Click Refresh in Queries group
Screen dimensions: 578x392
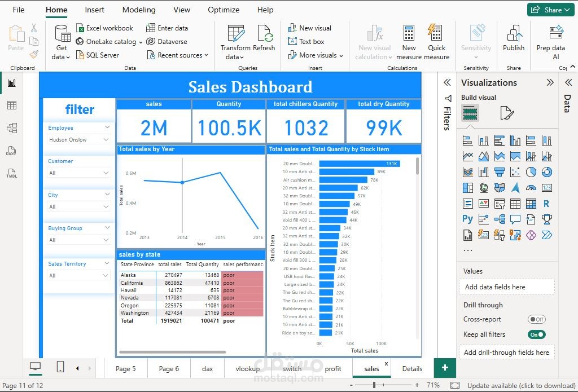[x=264, y=38]
